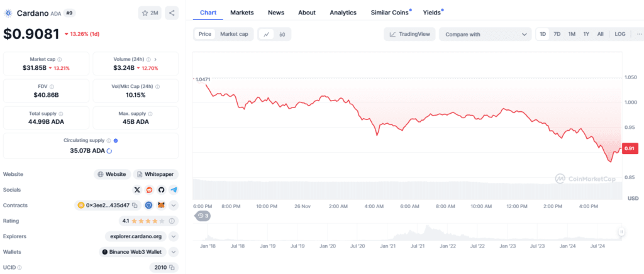644x274 pixels.
Task: Open the Similar Coins tab
Action: pos(390,13)
